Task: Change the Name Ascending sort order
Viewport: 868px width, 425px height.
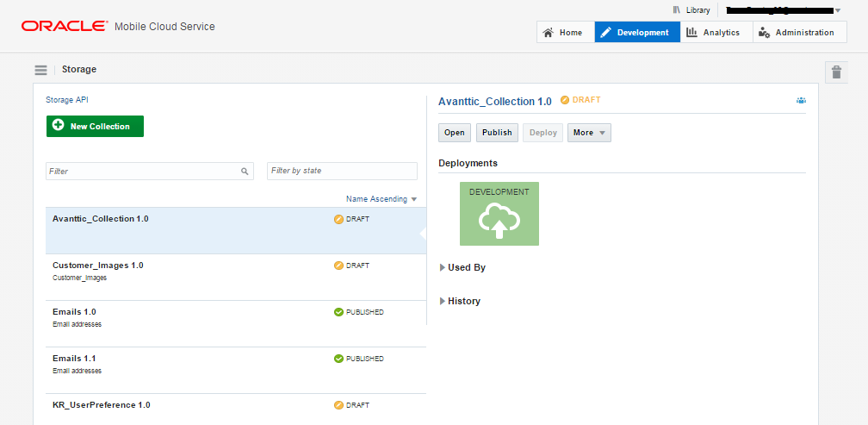Action: click(381, 199)
